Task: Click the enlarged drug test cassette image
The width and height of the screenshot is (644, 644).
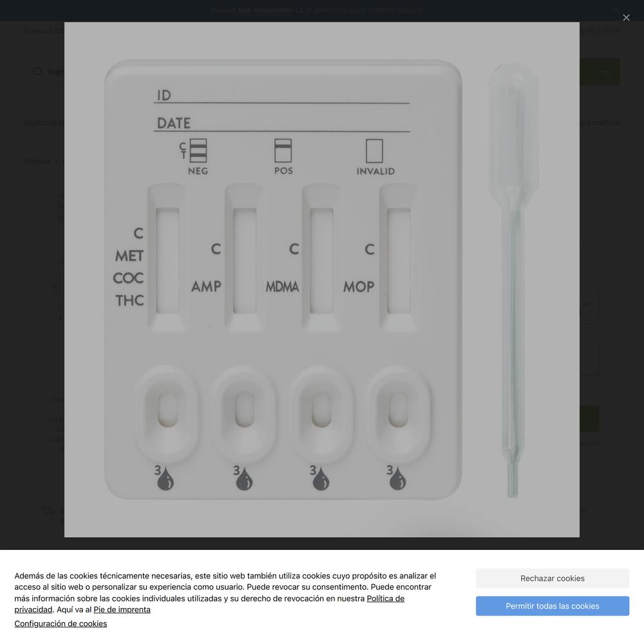Action: click(x=322, y=279)
